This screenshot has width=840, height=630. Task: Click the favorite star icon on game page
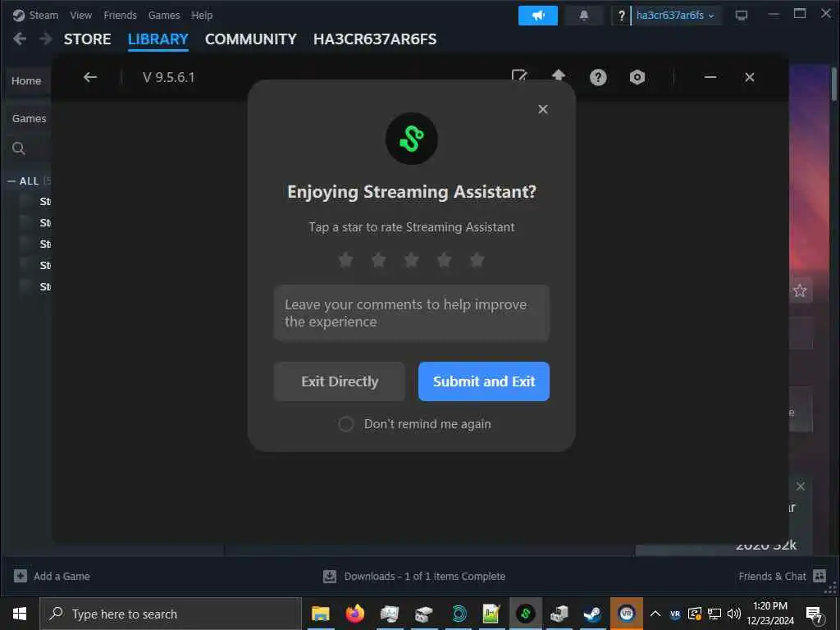pos(800,290)
